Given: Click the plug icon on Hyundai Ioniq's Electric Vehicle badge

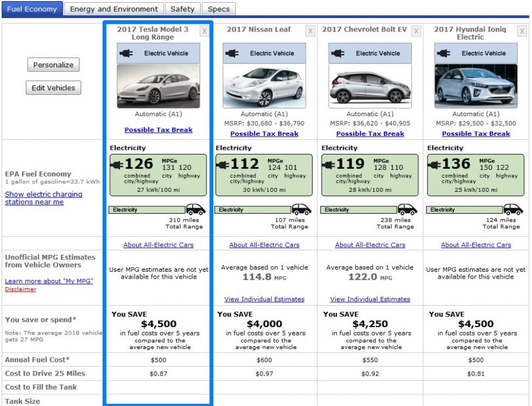Looking at the screenshot, I should point(444,53).
